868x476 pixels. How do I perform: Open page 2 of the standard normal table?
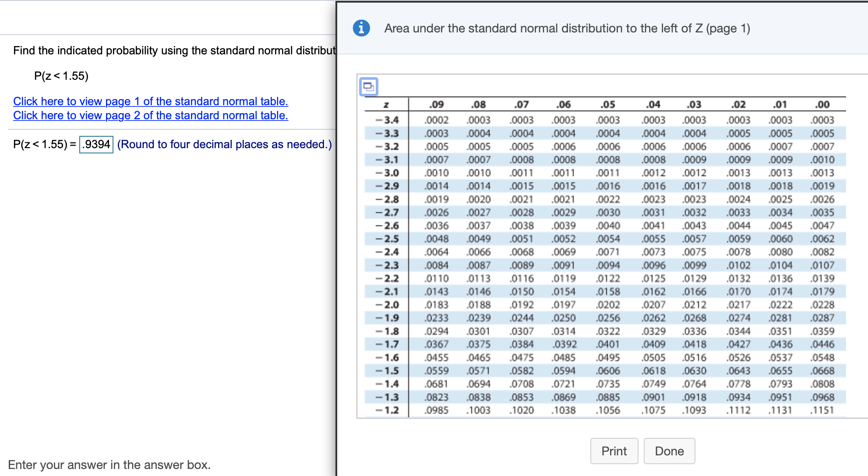pyautogui.click(x=150, y=115)
